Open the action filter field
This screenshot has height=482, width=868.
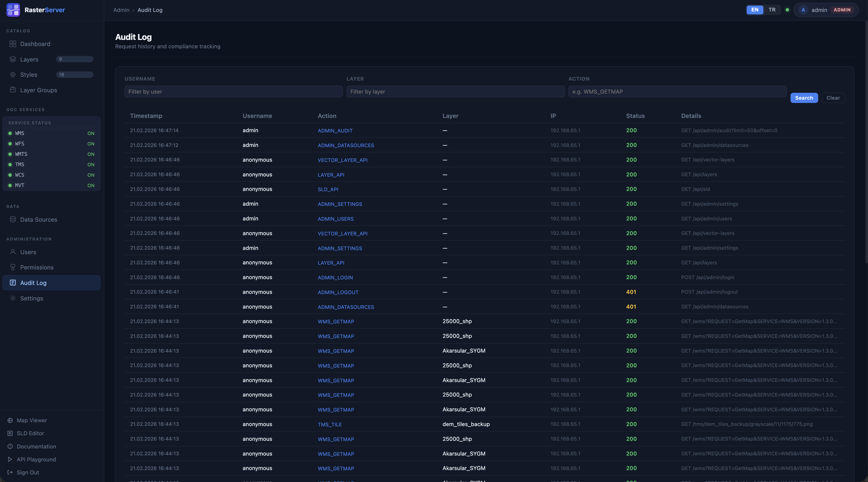click(677, 91)
